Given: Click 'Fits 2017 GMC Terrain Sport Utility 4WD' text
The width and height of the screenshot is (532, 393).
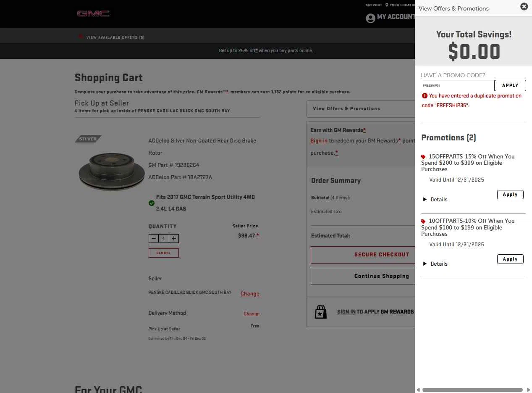Looking at the screenshot, I should [205, 197].
